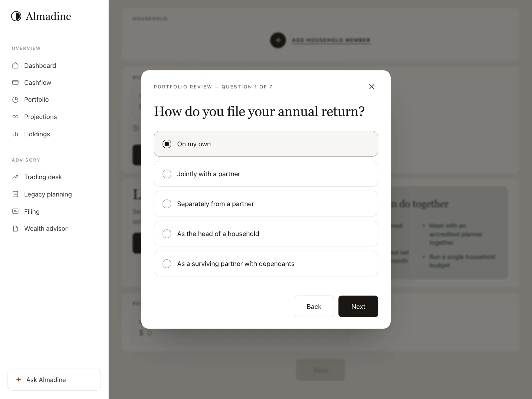Click the Trading desk trend arrow icon

(x=15, y=177)
